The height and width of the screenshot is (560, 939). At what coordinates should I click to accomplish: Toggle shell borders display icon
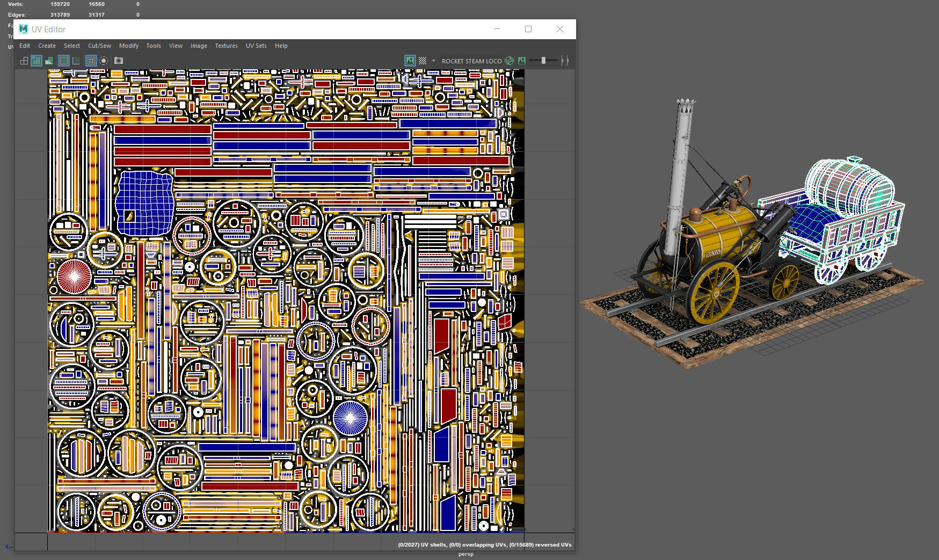(x=76, y=61)
